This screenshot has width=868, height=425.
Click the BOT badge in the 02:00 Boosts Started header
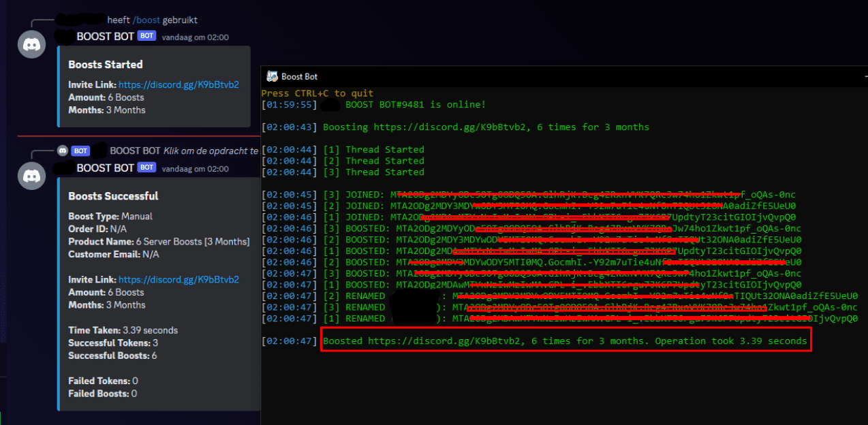click(x=146, y=36)
